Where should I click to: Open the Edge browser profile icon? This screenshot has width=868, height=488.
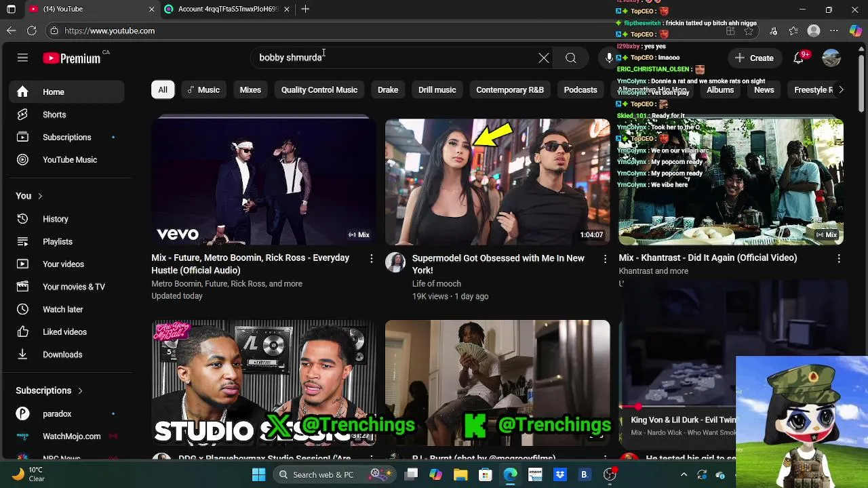coord(814,30)
